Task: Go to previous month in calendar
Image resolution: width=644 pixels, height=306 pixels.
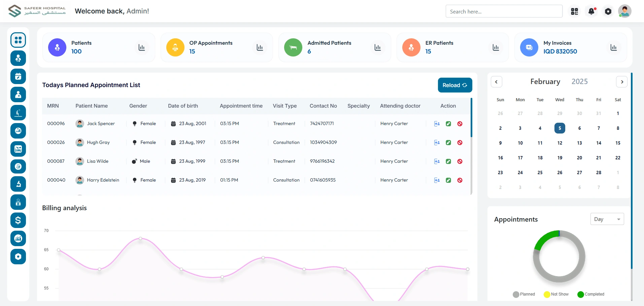Action: click(x=496, y=82)
